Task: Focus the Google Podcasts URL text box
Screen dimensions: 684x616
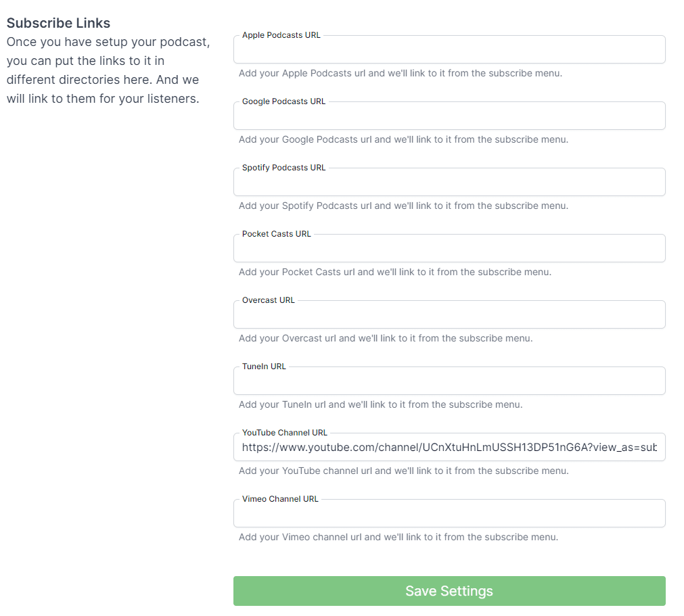Action: click(x=449, y=117)
